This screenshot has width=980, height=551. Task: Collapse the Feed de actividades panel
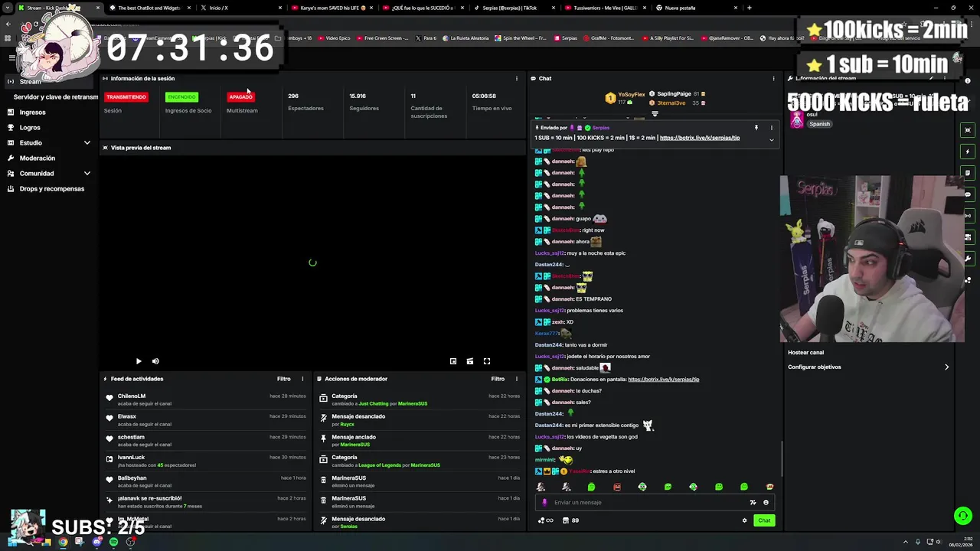pyautogui.click(x=105, y=379)
